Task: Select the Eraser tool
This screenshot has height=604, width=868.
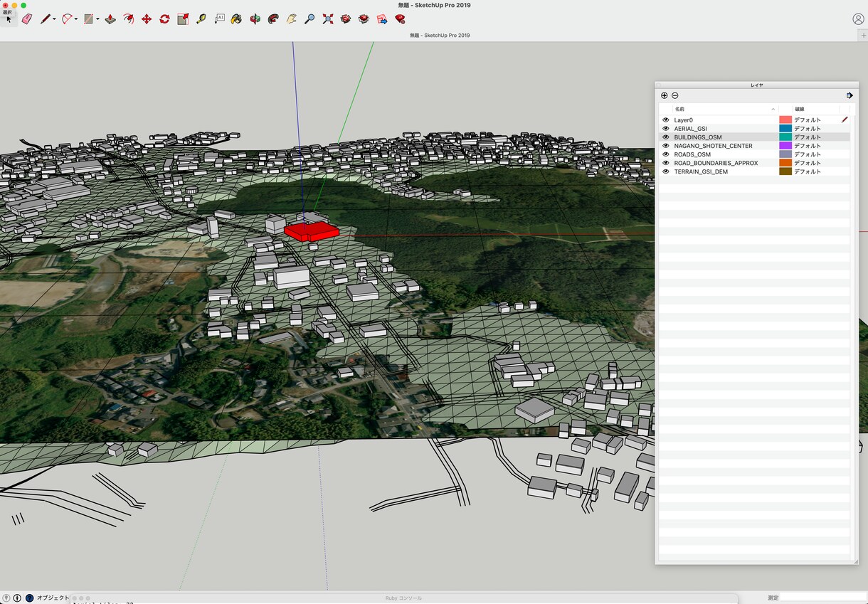Action: coord(27,19)
